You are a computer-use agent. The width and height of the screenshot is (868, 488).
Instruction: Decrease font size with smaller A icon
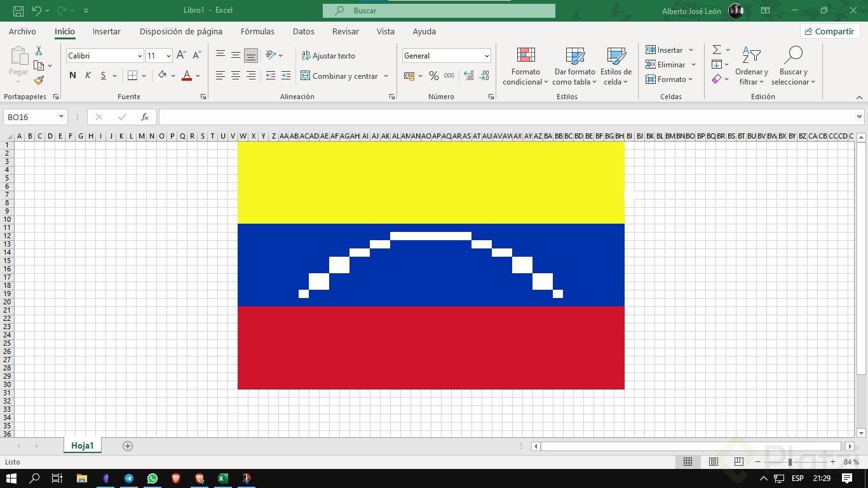click(x=197, y=56)
